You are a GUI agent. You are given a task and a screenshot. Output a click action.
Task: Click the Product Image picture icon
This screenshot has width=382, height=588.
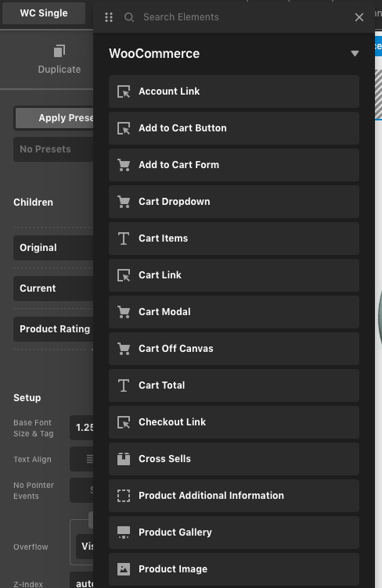(x=124, y=569)
